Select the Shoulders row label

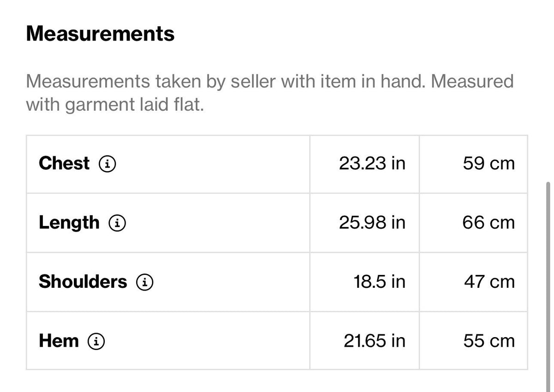click(x=83, y=282)
